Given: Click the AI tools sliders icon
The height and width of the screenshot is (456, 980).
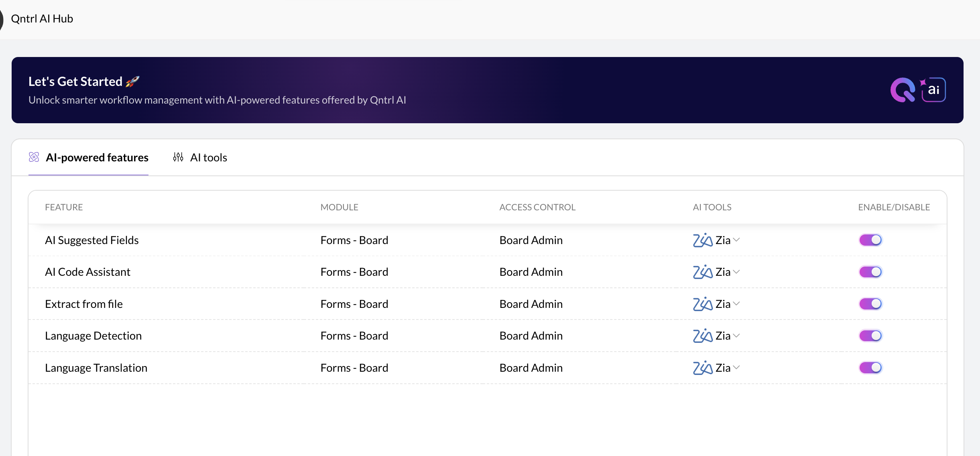Looking at the screenshot, I should click(x=178, y=157).
